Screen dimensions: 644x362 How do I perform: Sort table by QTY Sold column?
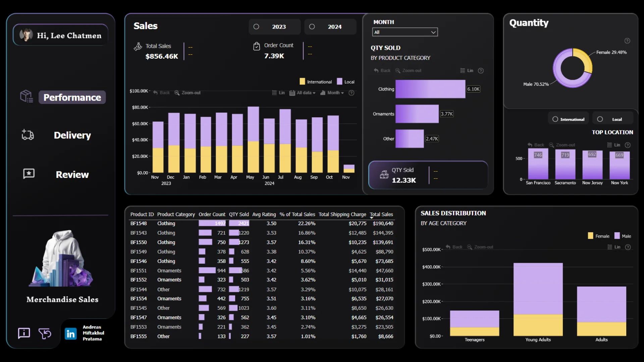239,215
